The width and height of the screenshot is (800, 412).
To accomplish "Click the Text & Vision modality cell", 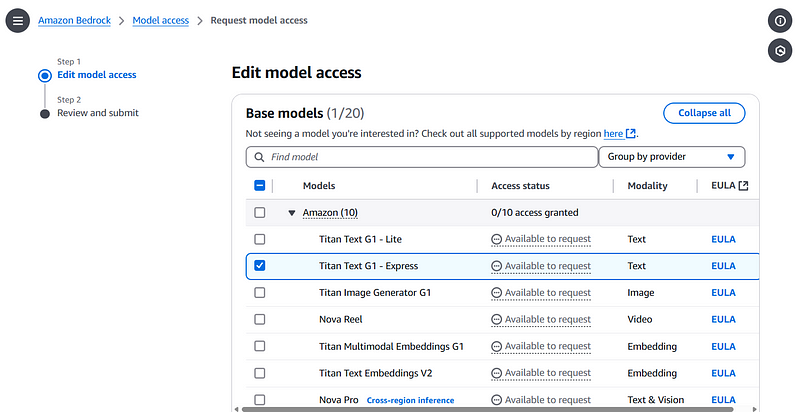I will [656, 400].
